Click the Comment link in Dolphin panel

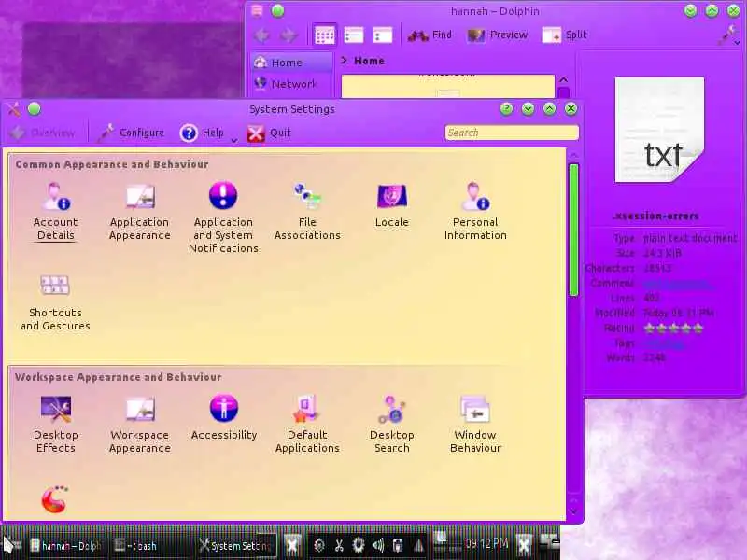point(678,284)
